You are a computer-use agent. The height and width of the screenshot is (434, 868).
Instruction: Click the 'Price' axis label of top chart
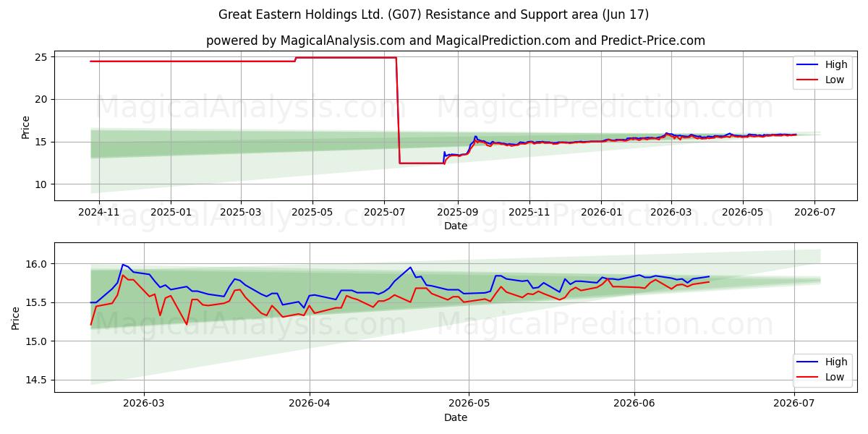[x=25, y=127]
